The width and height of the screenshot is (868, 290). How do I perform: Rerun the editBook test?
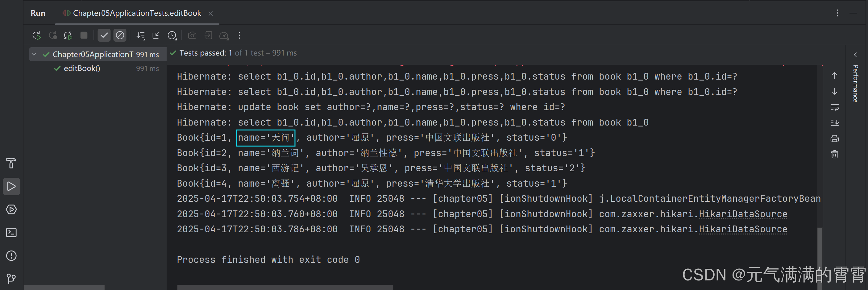point(36,35)
